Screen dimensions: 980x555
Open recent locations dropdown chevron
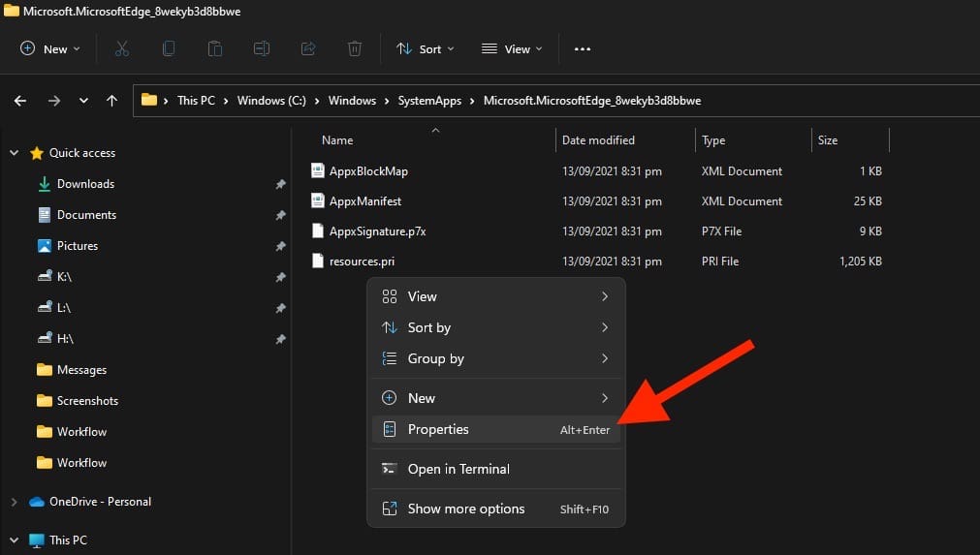coord(83,101)
